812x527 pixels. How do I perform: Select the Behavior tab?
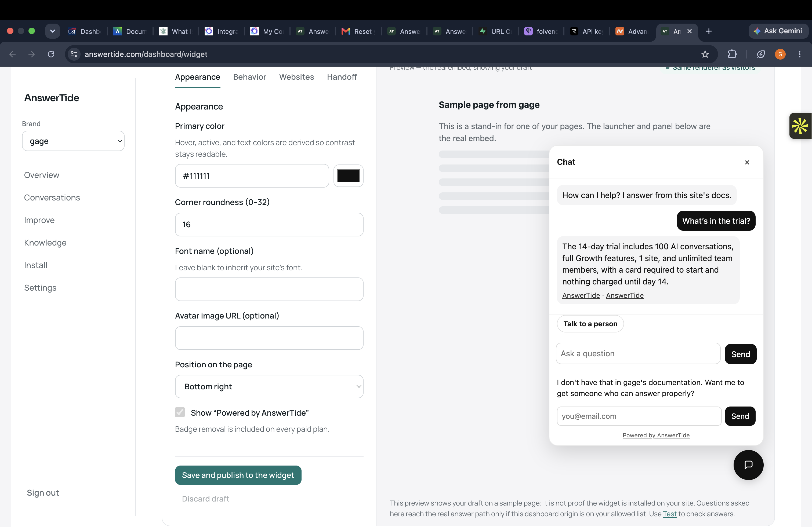pos(249,77)
